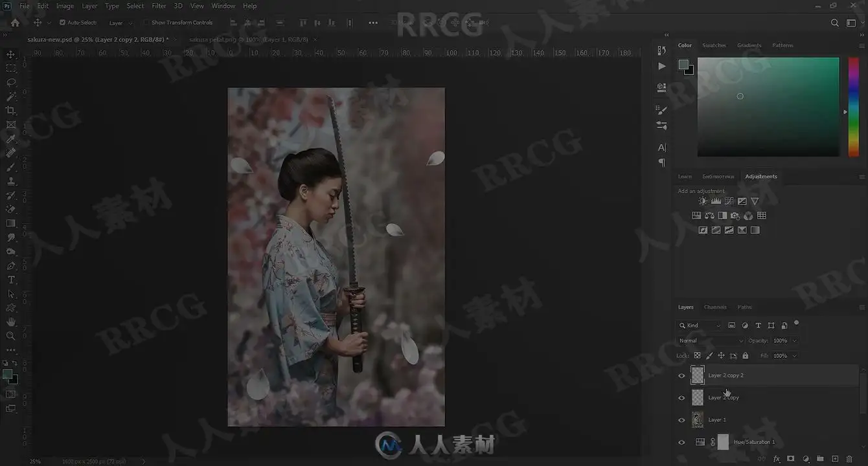
Task: Select the Move tool in the toolbar
Action: pos(11,54)
